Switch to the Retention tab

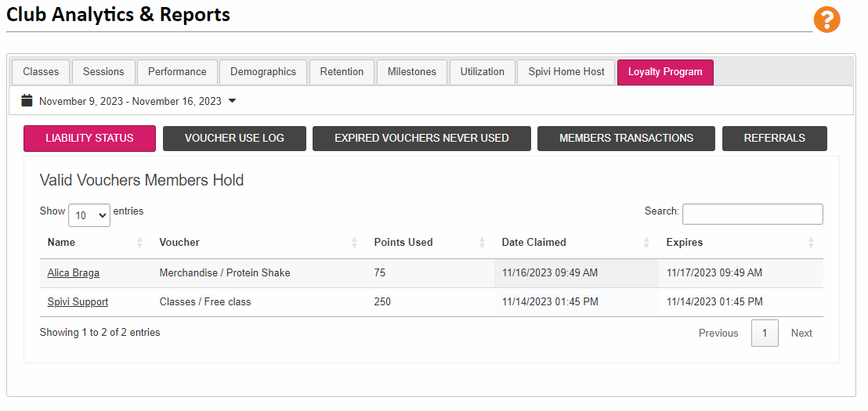click(342, 72)
